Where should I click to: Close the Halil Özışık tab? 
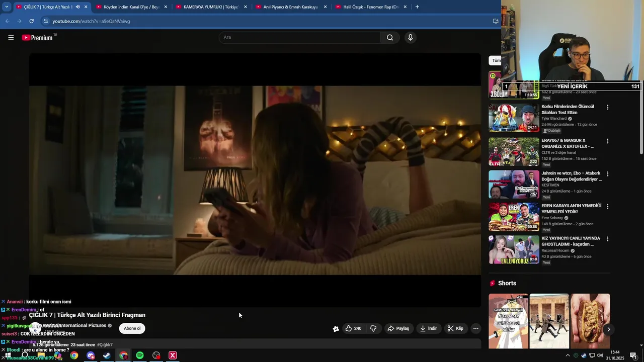[405, 7]
